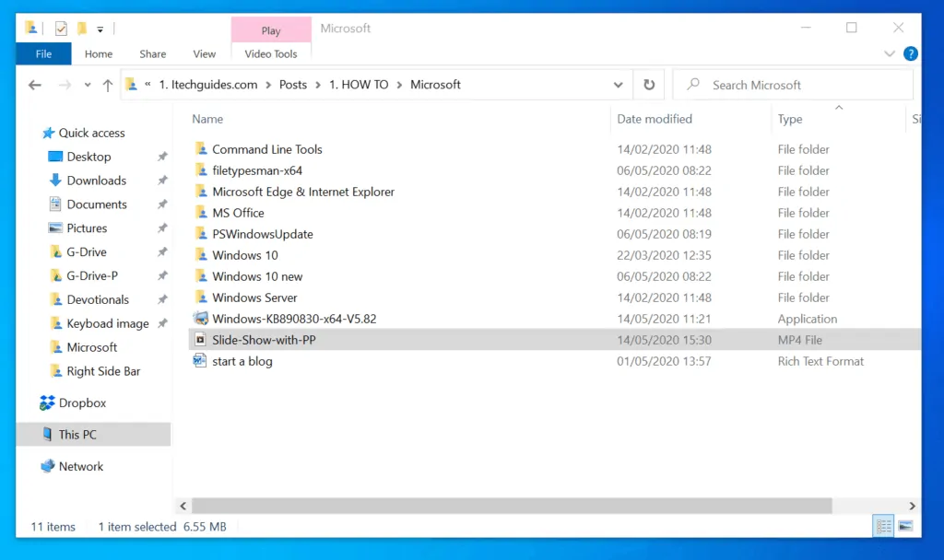Open the File menu
This screenshot has width=944, height=560.
coord(42,53)
